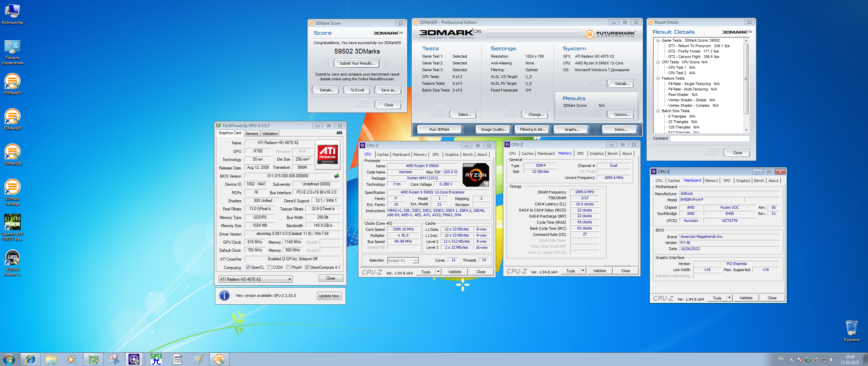Open Tools dropdown arrow in CPU-Z Mainboard window
Viewport: 868px width, 366px height.
coord(729,298)
